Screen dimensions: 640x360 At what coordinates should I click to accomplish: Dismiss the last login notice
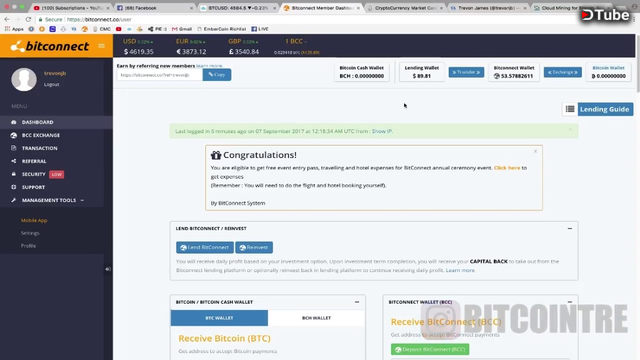coord(570,130)
